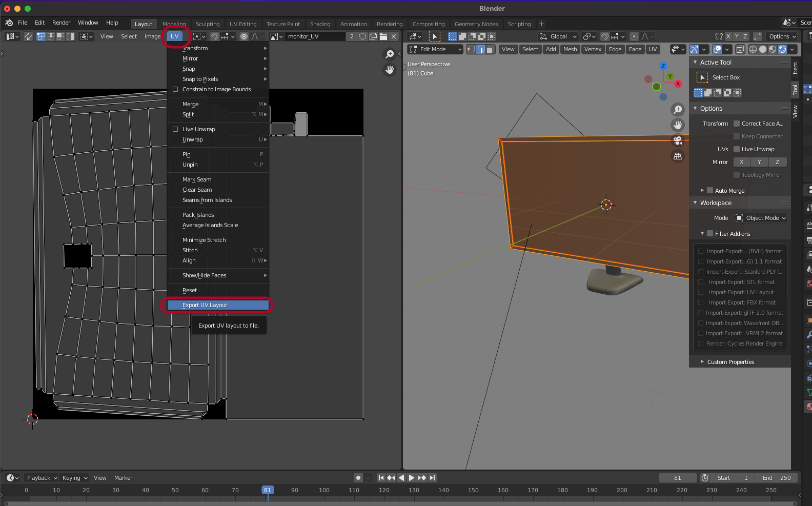Select UV face selection mode

coord(60,36)
